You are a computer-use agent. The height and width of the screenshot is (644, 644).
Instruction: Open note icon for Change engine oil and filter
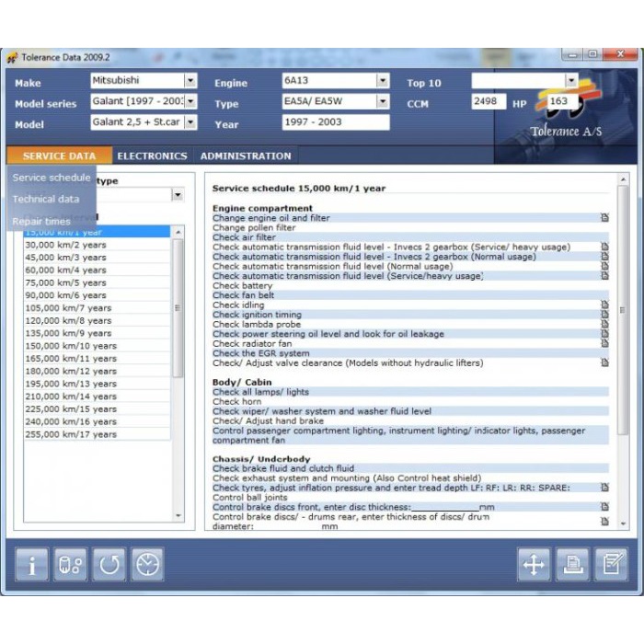tap(604, 218)
